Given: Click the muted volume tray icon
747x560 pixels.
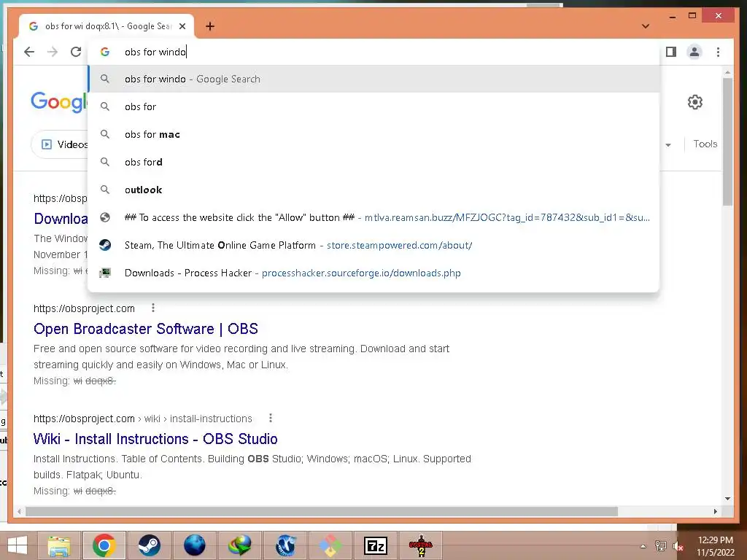Looking at the screenshot, I should [x=678, y=546].
